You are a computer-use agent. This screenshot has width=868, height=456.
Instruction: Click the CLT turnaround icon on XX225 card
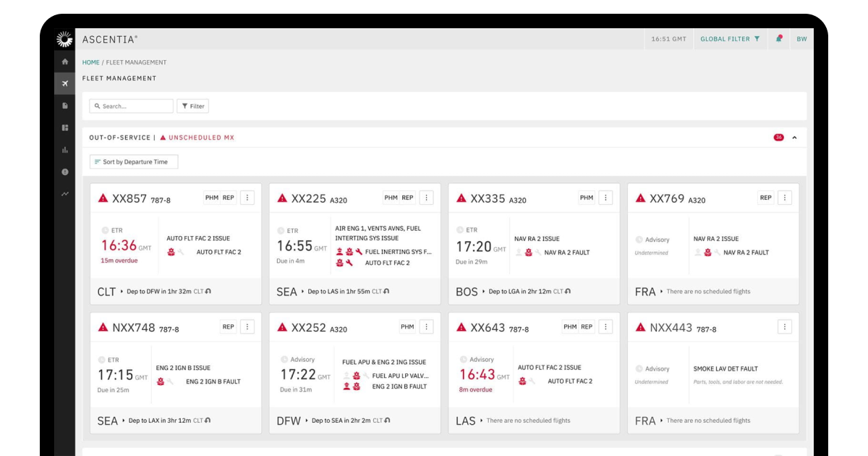coord(386,292)
